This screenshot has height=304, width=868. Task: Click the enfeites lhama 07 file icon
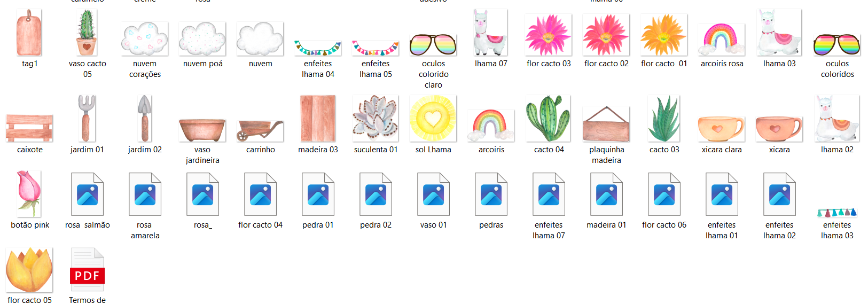pyautogui.click(x=549, y=194)
